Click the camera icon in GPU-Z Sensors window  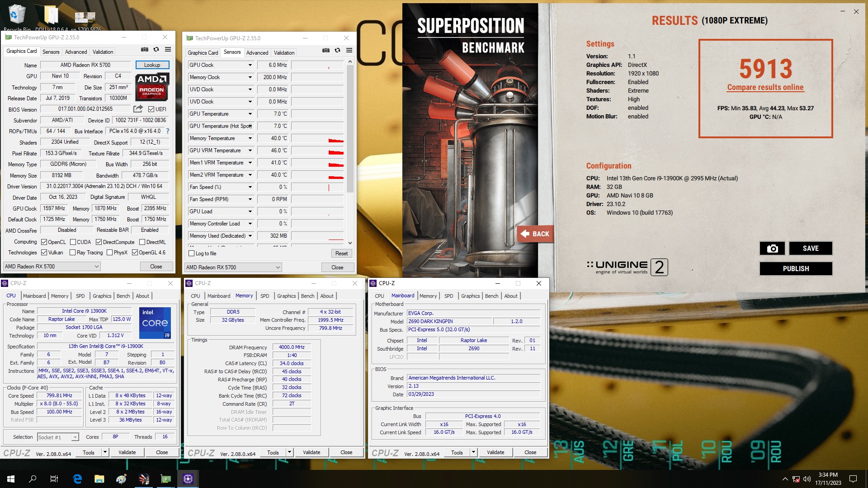(x=326, y=50)
